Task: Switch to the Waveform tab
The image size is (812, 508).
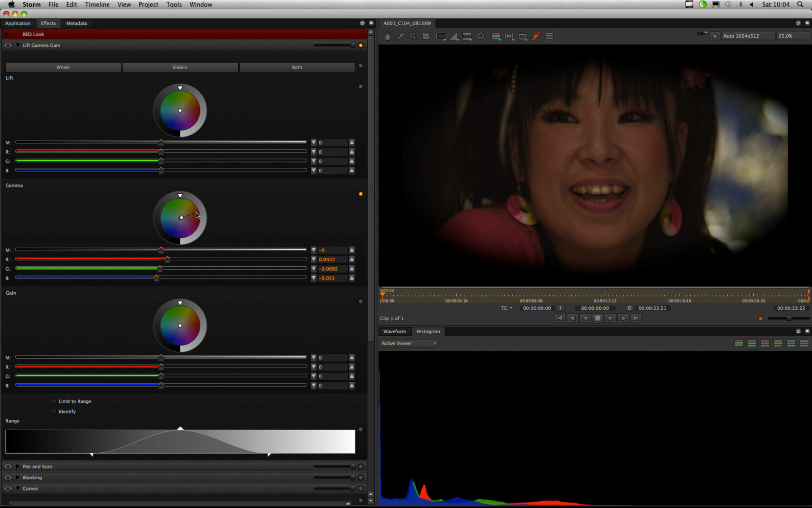Action: tap(395, 331)
